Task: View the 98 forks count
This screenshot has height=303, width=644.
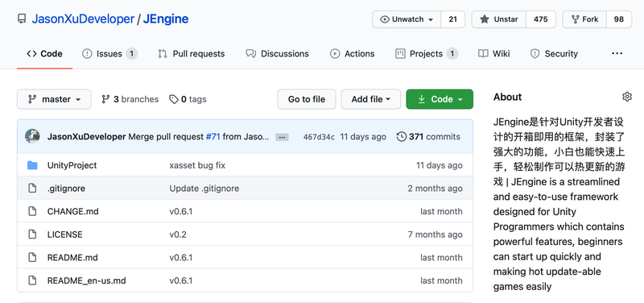Action: point(619,19)
